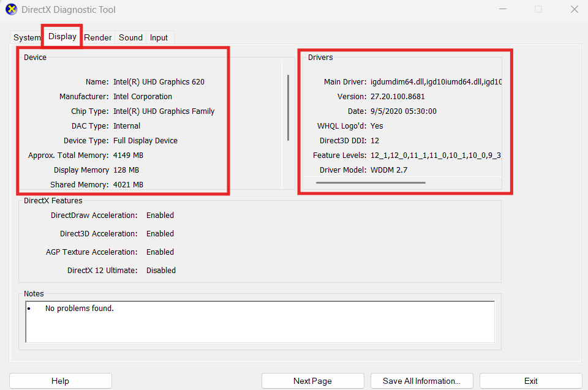Click the DirectX Diagnostic Tool title icon

pos(11,9)
